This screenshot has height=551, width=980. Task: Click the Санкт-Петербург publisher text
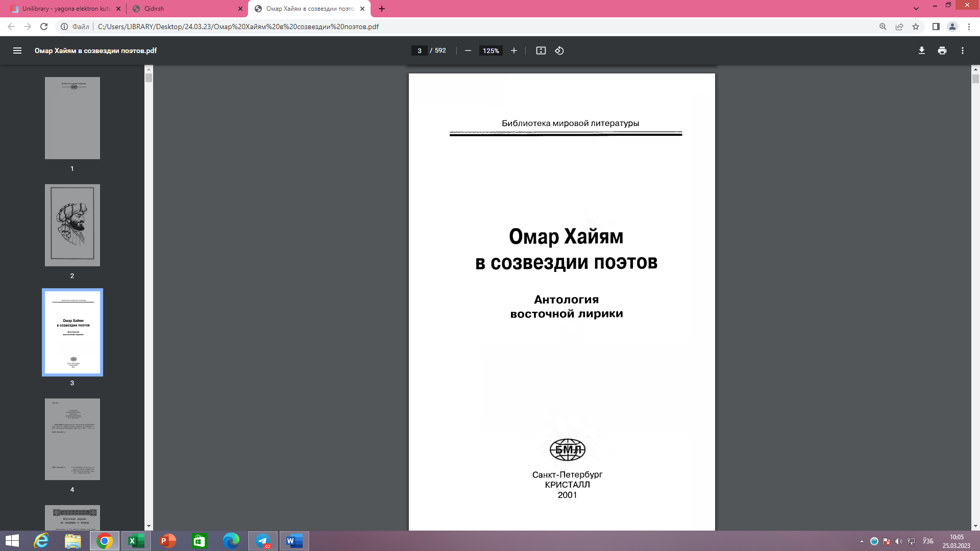pyautogui.click(x=567, y=474)
